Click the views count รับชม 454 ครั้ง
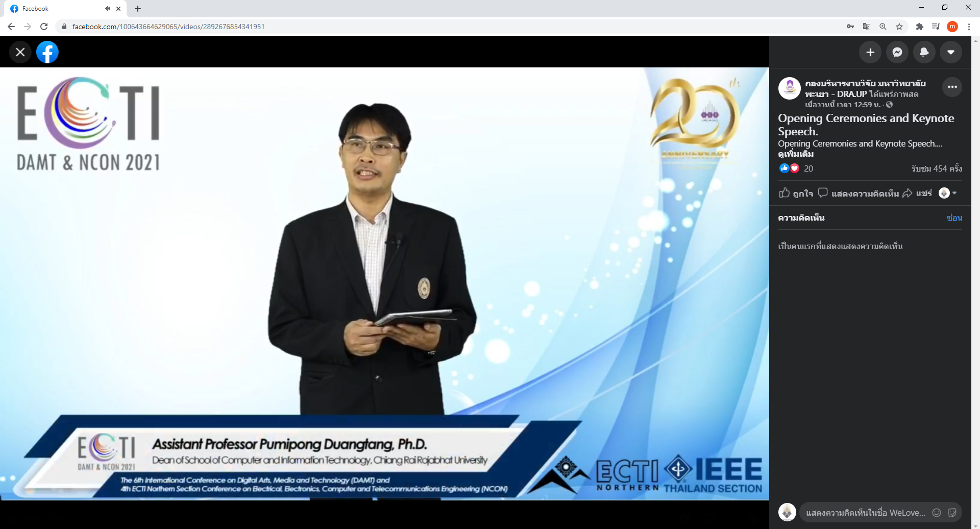980x529 pixels. (937, 169)
